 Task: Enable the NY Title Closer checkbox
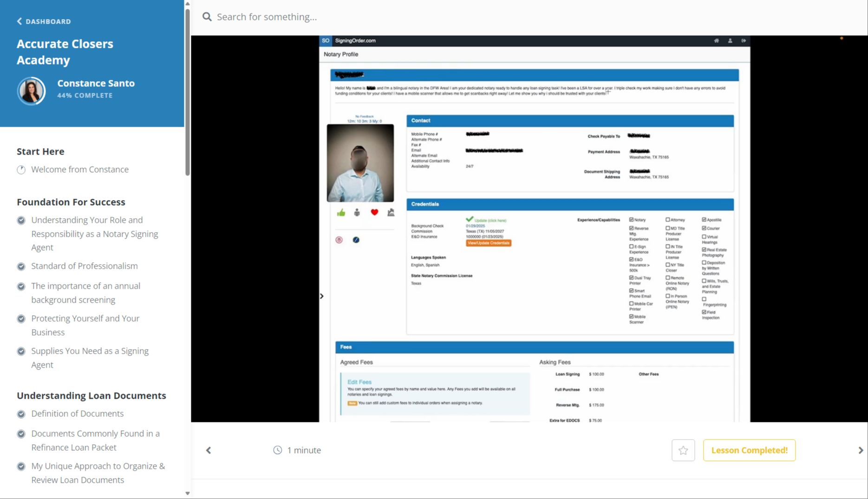coord(667,265)
